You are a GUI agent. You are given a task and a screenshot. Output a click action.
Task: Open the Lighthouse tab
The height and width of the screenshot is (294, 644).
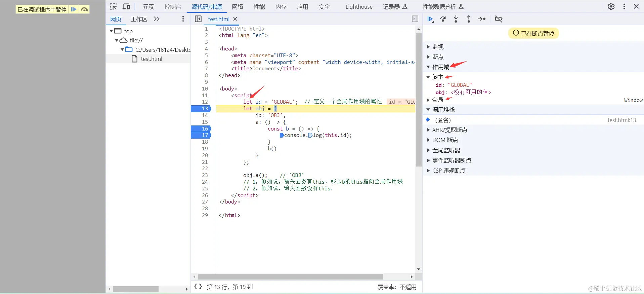click(x=359, y=7)
